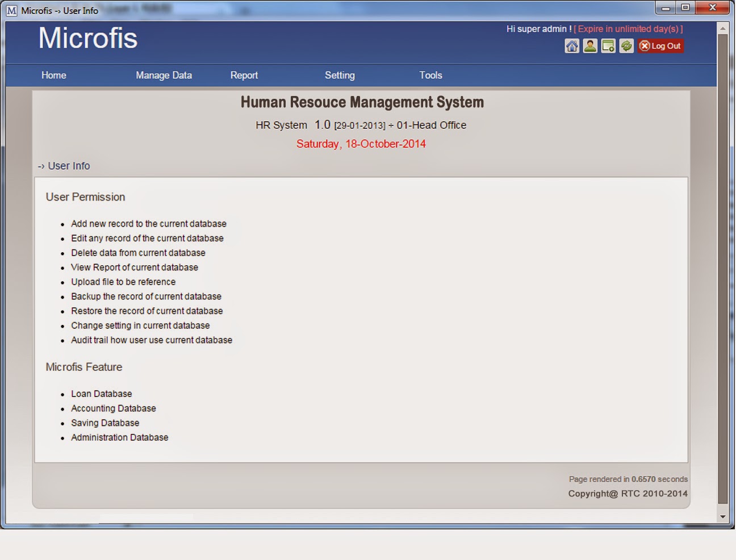
Task: Click the 'Accounting Database' list item
Action: [114, 408]
